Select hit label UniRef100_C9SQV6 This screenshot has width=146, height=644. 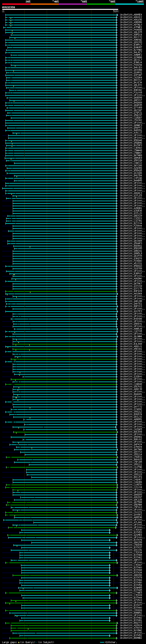[x=131, y=610]
